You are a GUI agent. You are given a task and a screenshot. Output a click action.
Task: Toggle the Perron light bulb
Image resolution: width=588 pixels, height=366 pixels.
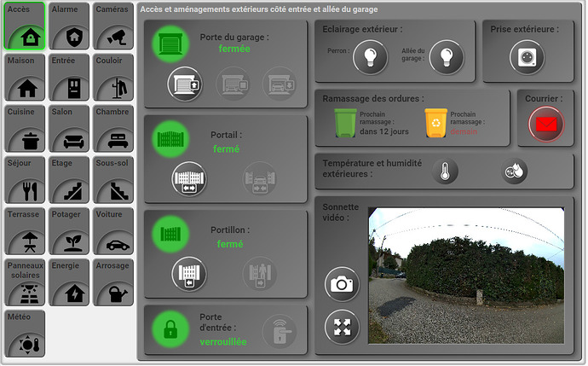coord(370,57)
